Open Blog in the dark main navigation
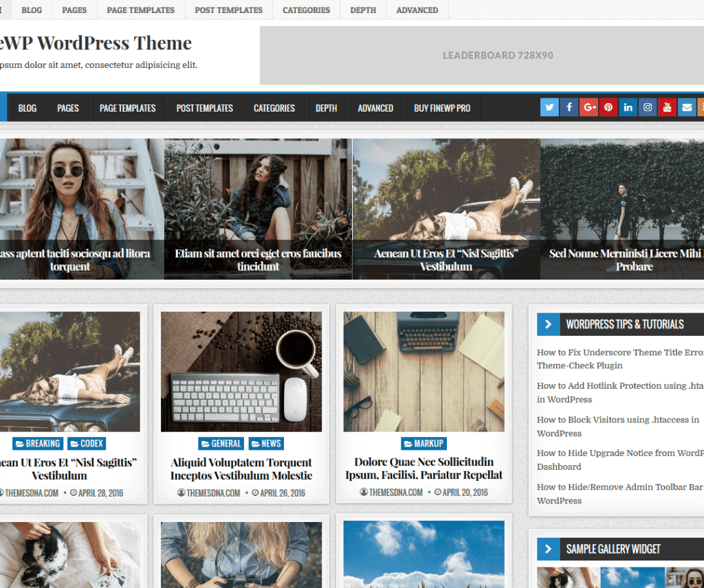704x588 pixels. (x=27, y=108)
